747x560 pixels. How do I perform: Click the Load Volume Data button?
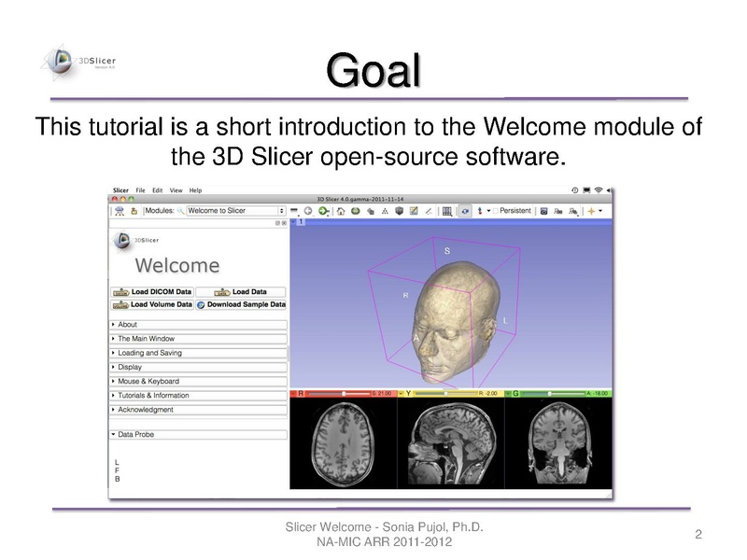click(152, 305)
